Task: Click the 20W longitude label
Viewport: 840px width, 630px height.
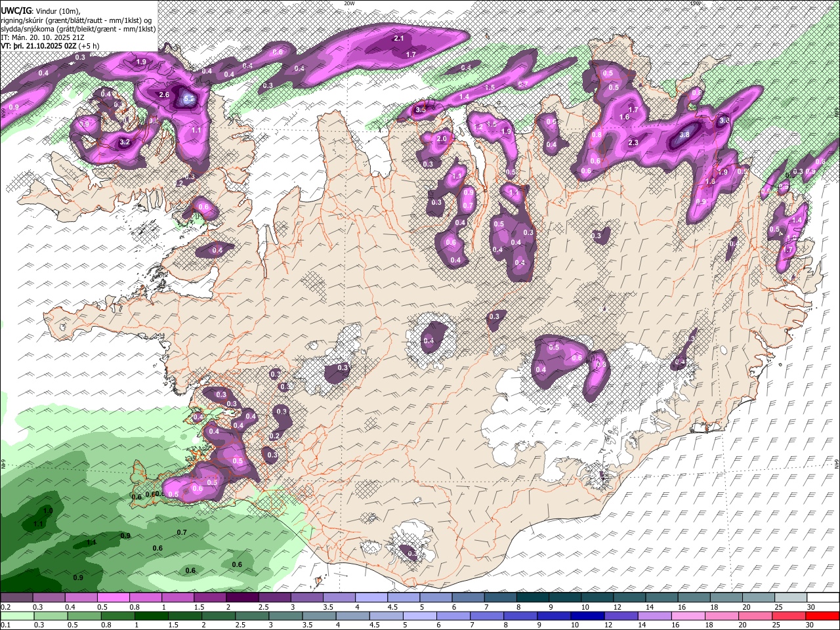Action: pyautogui.click(x=349, y=3)
